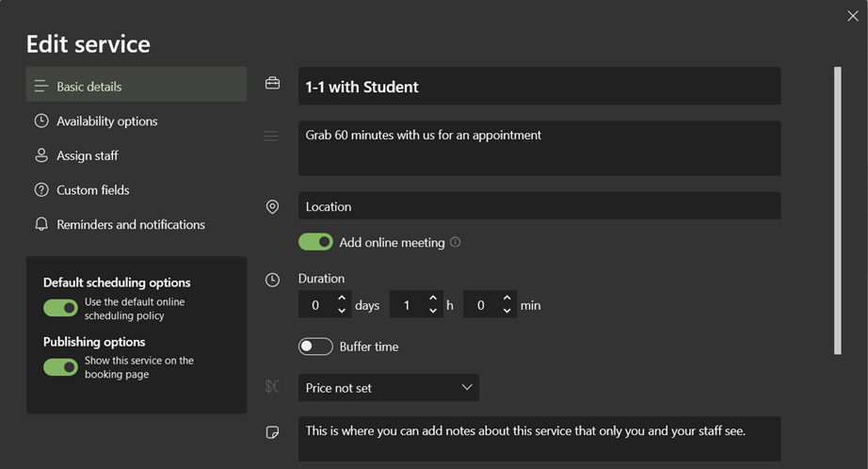The image size is (868, 469).
Task: Go to Assign staff section
Action: (87, 155)
